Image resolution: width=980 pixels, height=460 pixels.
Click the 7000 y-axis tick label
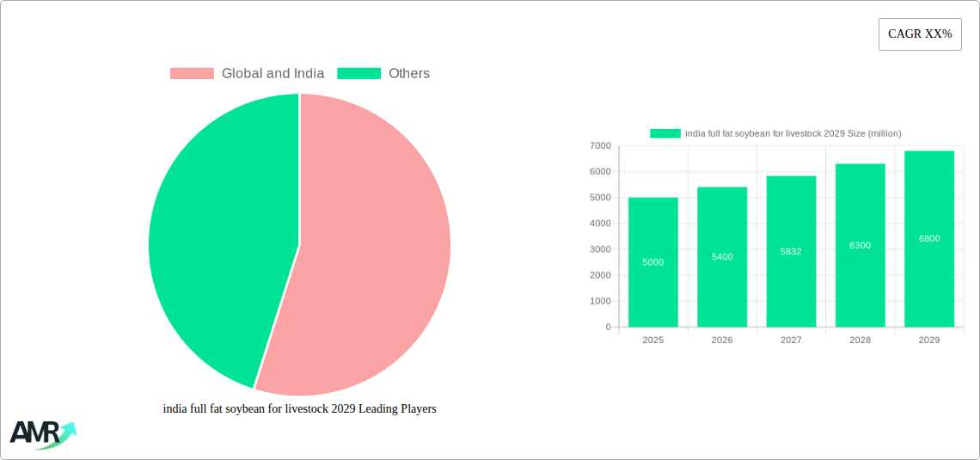tap(600, 145)
